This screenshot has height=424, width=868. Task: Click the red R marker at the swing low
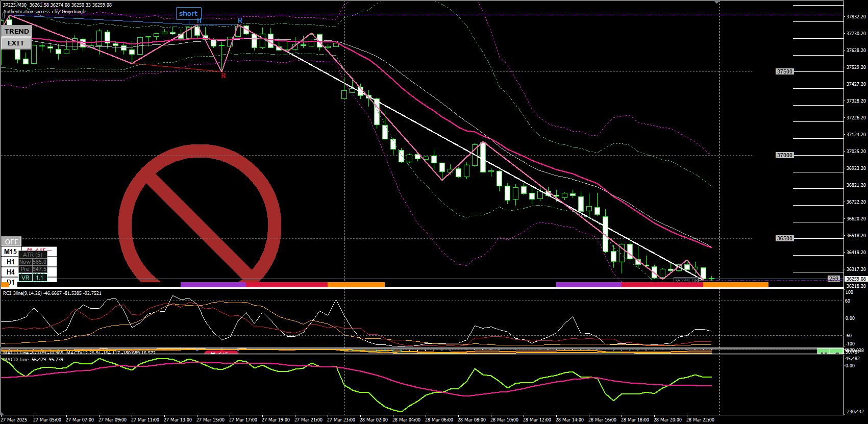tap(224, 76)
